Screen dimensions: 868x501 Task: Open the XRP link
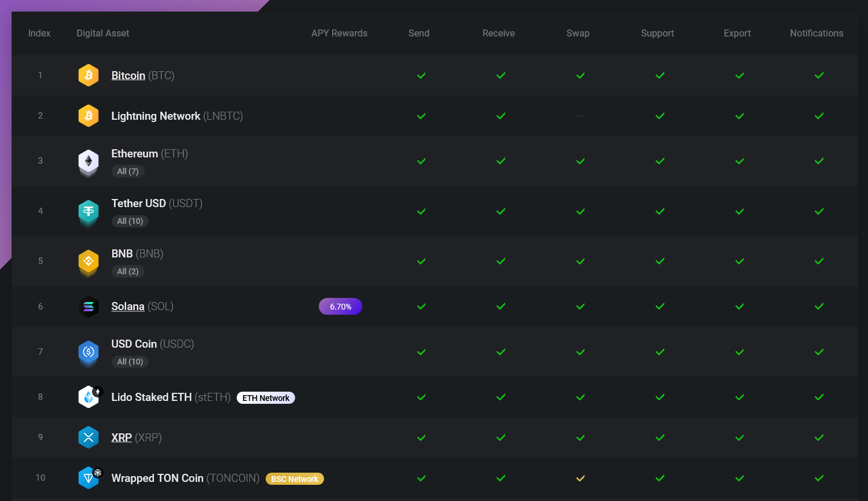[x=122, y=437]
